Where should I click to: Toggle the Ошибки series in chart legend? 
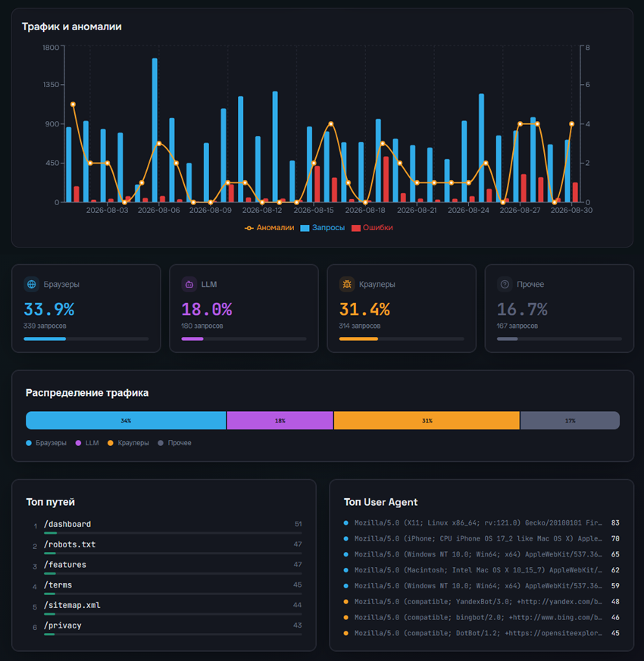(373, 228)
